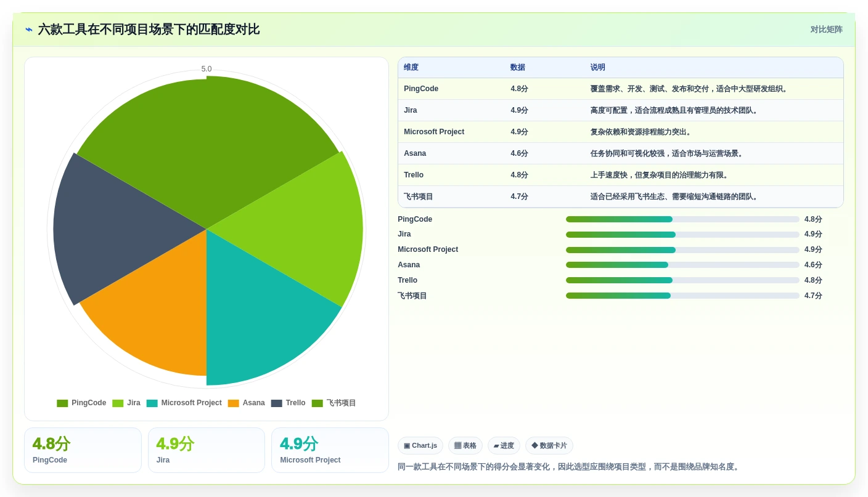The width and height of the screenshot is (868, 497).
Task: Click the 数据卡片 tag chip
Action: 549,445
